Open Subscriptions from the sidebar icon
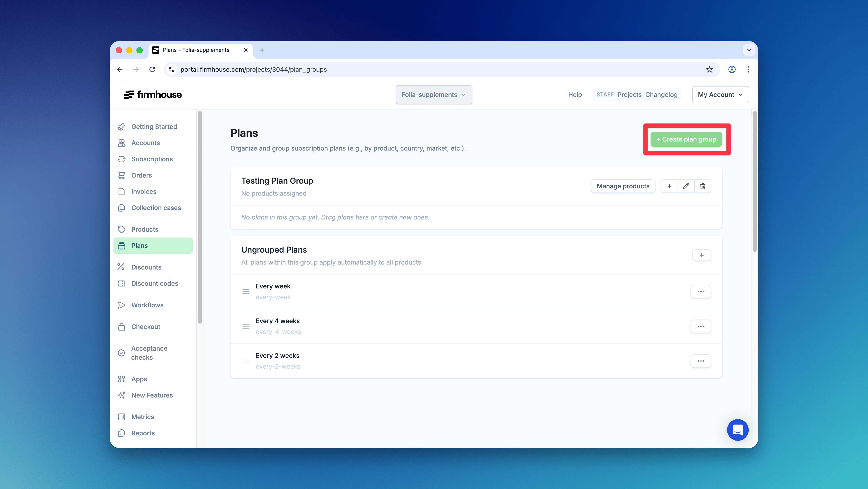 pos(122,159)
